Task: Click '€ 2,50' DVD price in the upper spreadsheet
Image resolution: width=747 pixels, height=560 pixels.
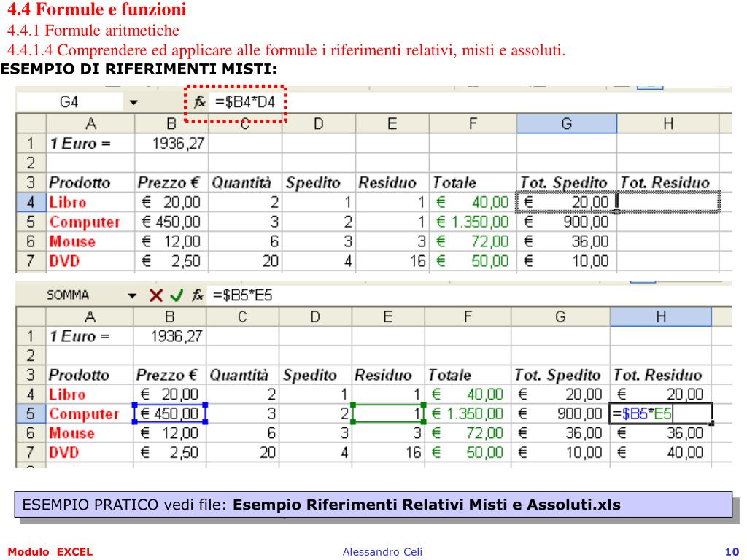Action: tap(171, 261)
